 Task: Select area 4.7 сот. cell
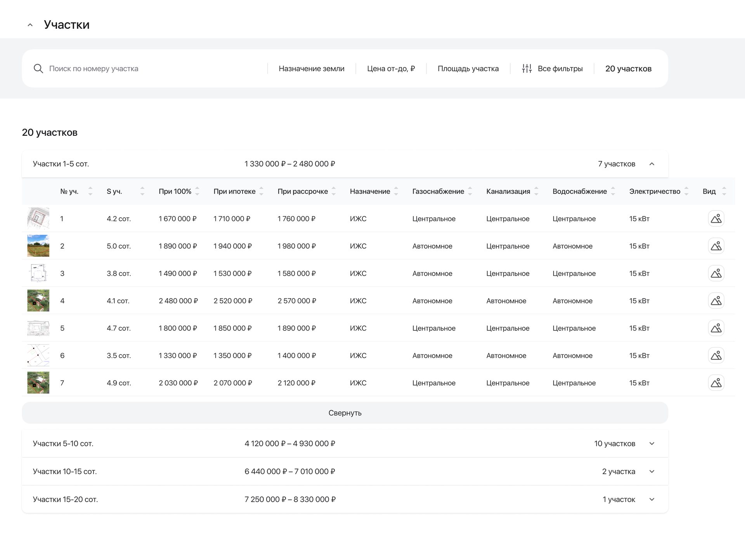pyautogui.click(x=119, y=328)
